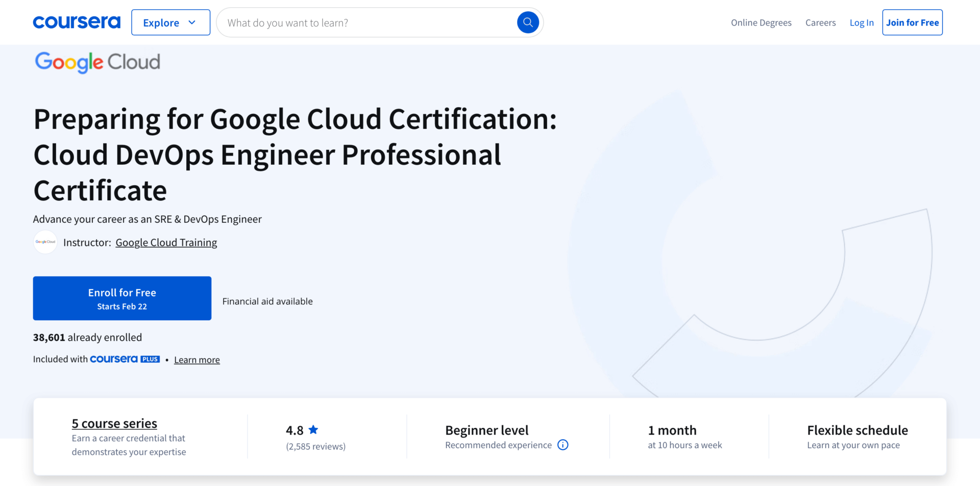
Task: Click the Learn more link
Action: 197,360
